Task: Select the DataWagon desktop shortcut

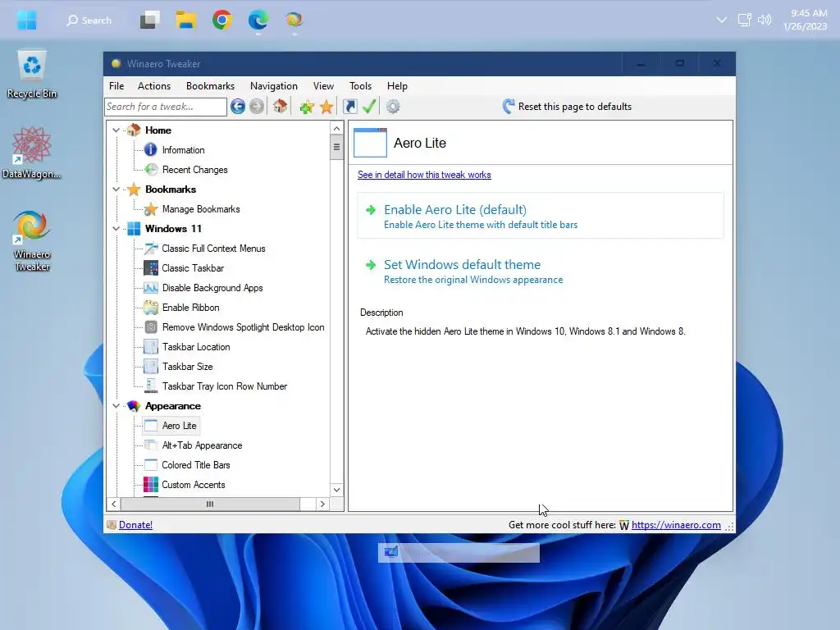Action: coord(32,153)
